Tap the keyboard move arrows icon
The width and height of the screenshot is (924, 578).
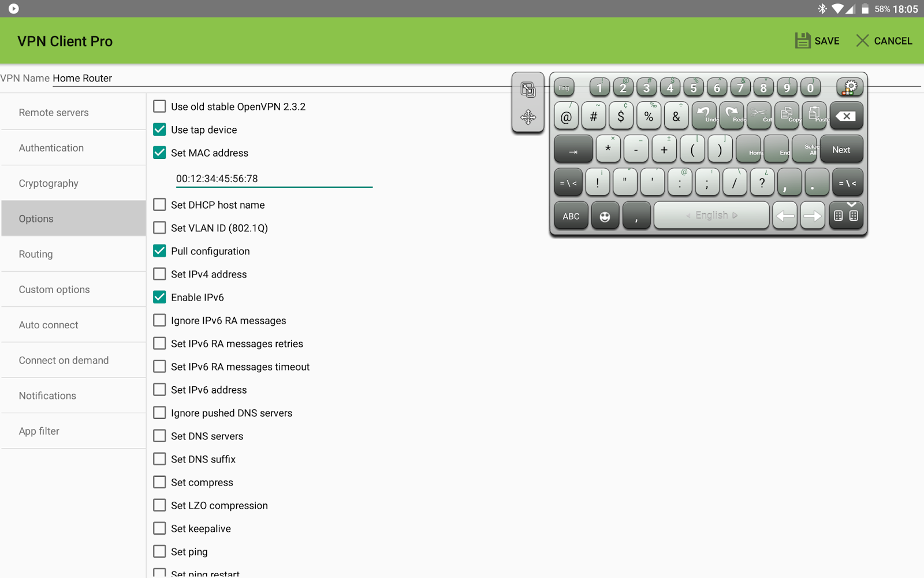pyautogui.click(x=528, y=117)
